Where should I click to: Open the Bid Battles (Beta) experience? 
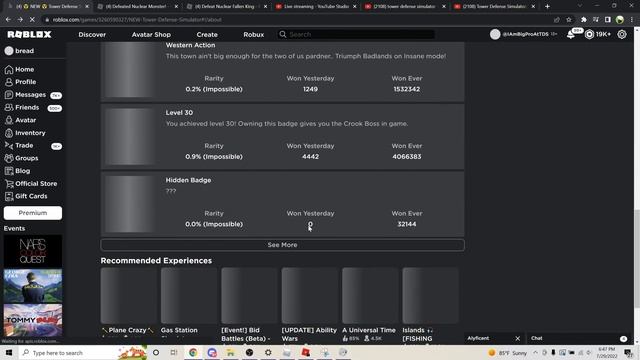click(x=249, y=296)
